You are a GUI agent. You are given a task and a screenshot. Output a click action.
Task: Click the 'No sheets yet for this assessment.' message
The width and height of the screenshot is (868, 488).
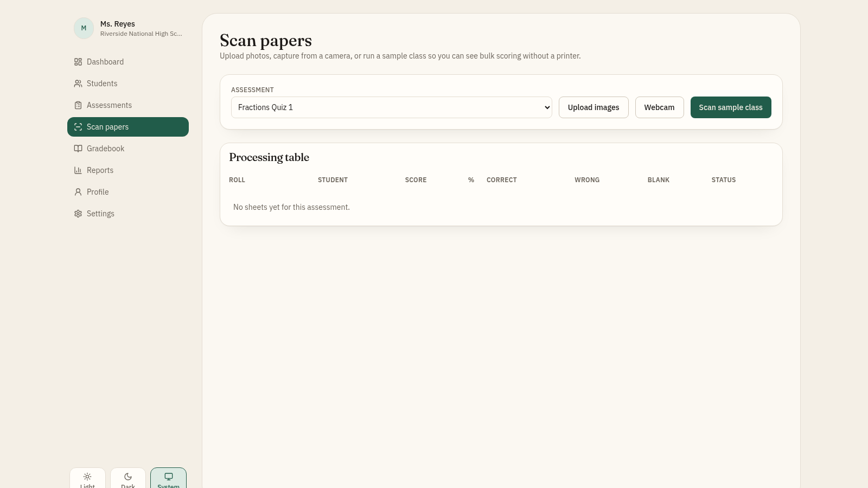click(291, 207)
